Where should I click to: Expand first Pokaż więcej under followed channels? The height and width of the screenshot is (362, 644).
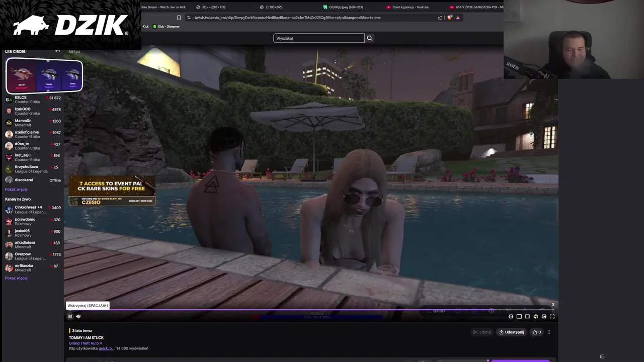(16, 190)
